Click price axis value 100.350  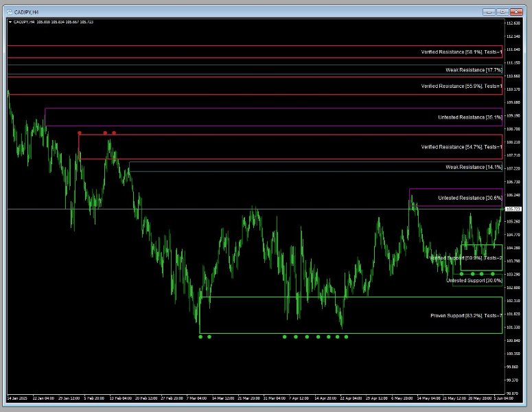[513, 354]
